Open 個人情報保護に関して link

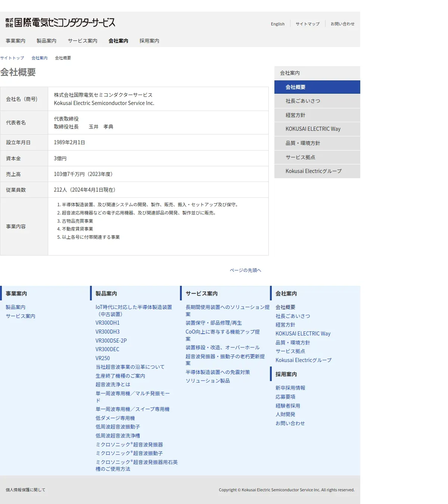(25, 490)
